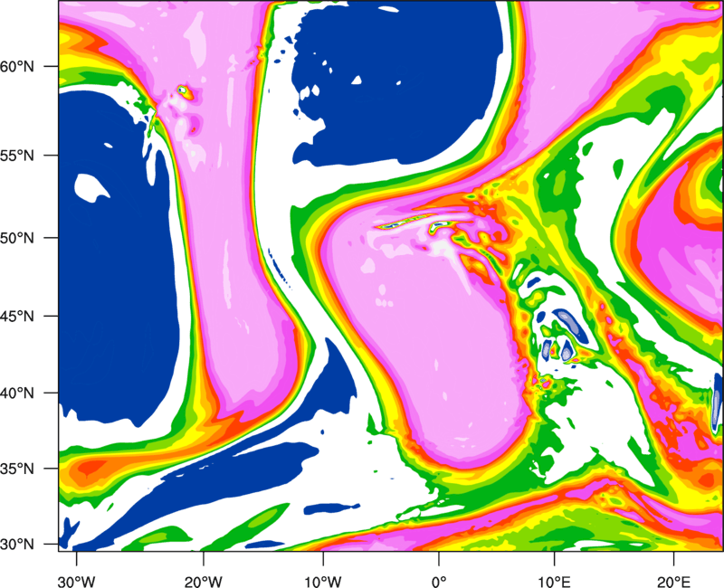724x588 pixels.
Task: Click the 40°N latitude label
Action: [17, 394]
